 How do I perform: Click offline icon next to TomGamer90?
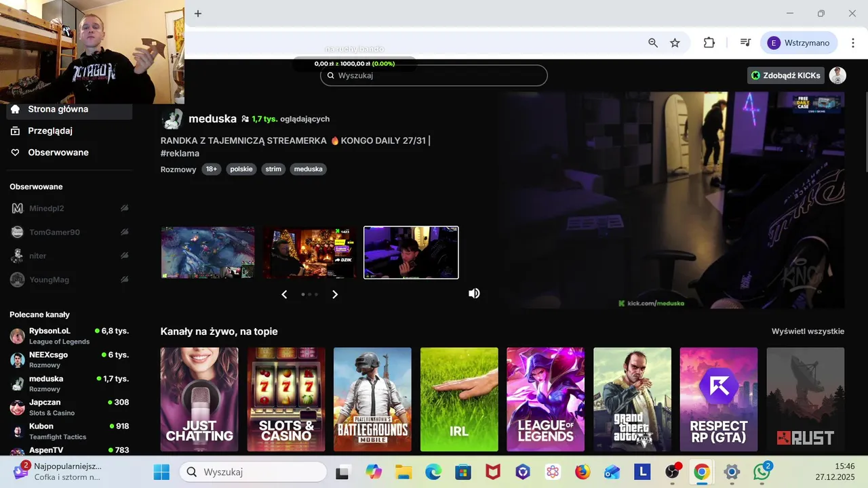click(124, 232)
